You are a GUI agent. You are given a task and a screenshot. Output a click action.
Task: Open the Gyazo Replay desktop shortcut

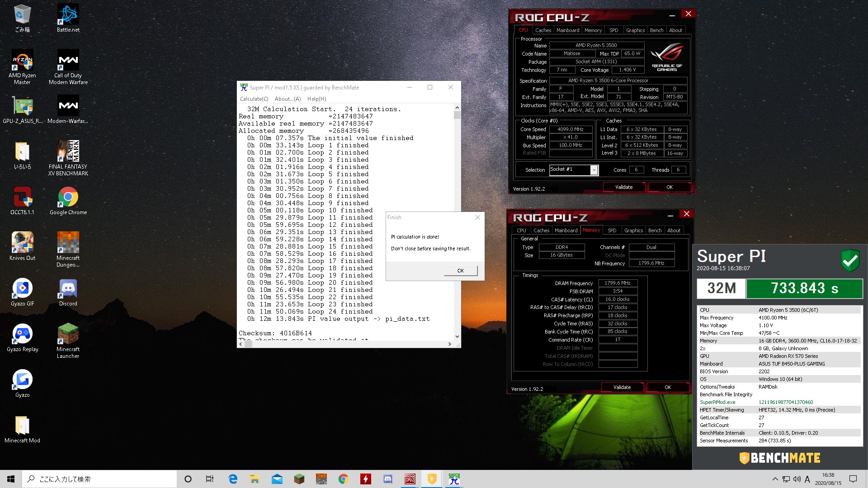[x=22, y=338]
